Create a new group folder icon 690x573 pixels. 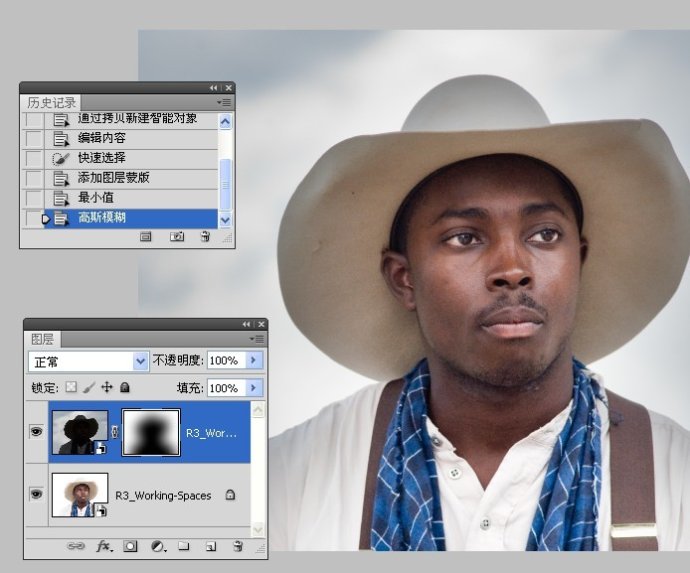coord(184,546)
